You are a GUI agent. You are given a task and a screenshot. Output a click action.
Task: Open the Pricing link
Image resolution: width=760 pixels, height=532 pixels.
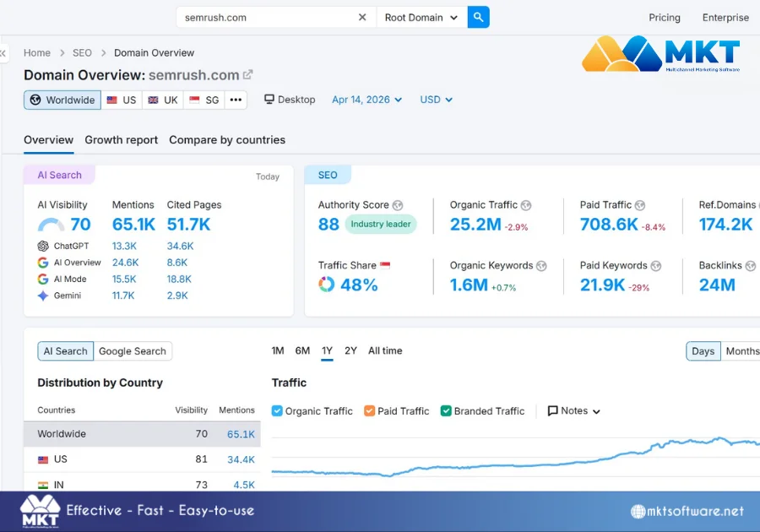click(665, 18)
